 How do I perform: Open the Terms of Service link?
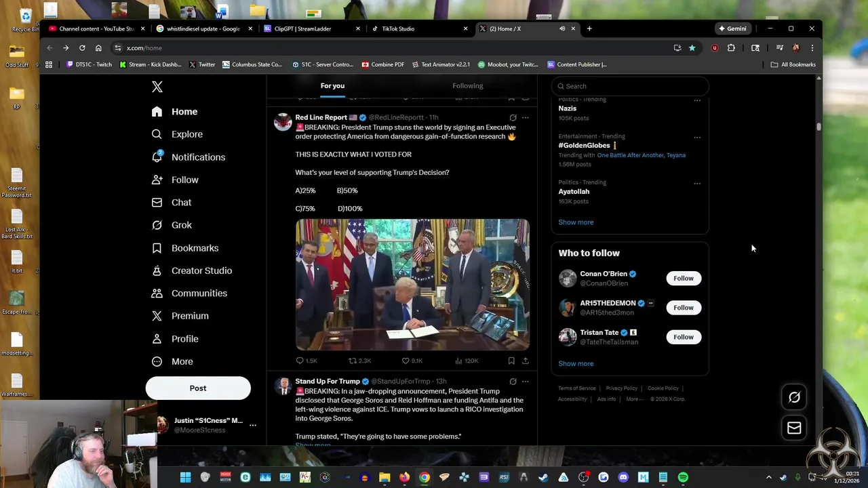tap(577, 388)
